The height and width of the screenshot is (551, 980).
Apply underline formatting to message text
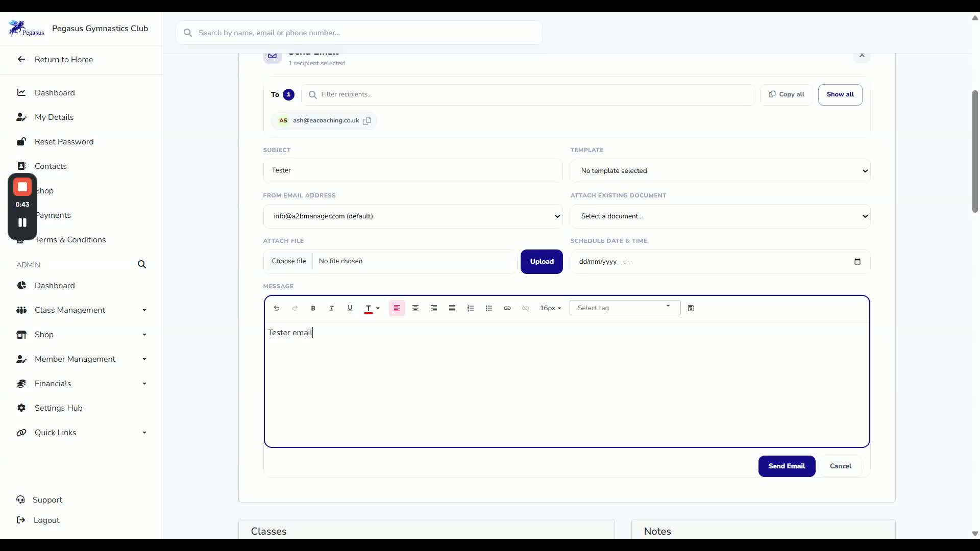pyautogui.click(x=350, y=308)
